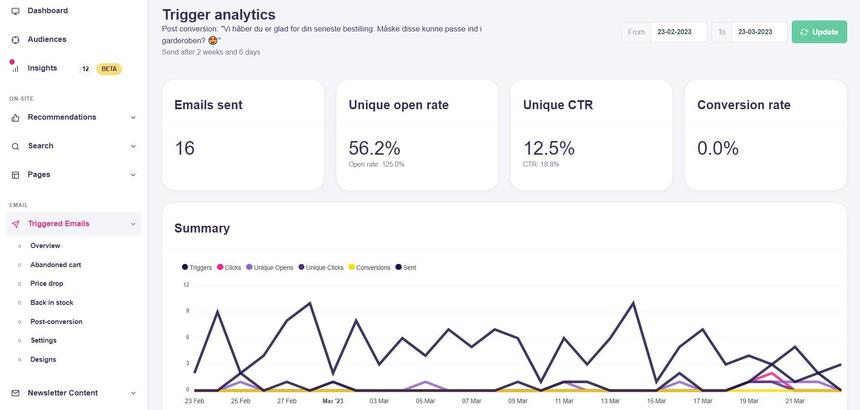Toggle Unique Opens legend item

pos(272,268)
